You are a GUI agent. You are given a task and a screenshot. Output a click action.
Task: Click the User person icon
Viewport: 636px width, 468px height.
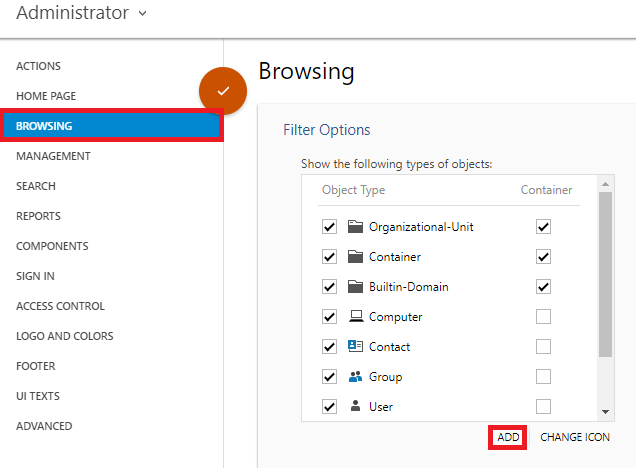click(355, 406)
